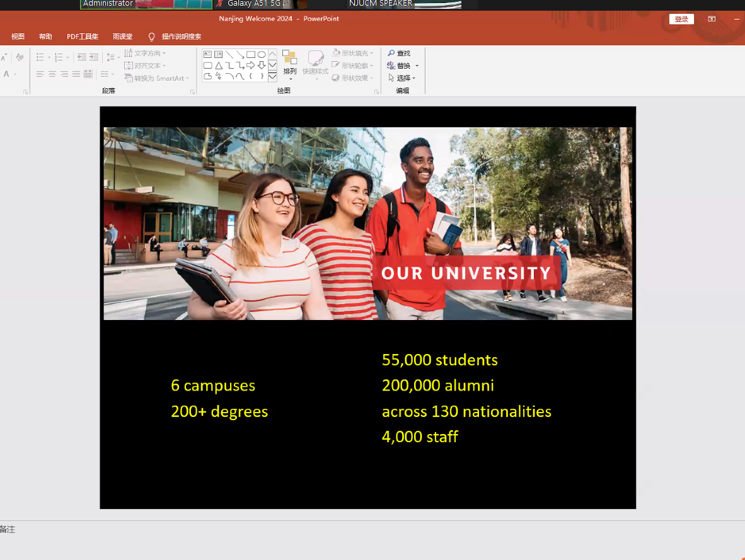The image size is (745, 560).
Task: Decrease the list indent level
Action: [82, 57]
